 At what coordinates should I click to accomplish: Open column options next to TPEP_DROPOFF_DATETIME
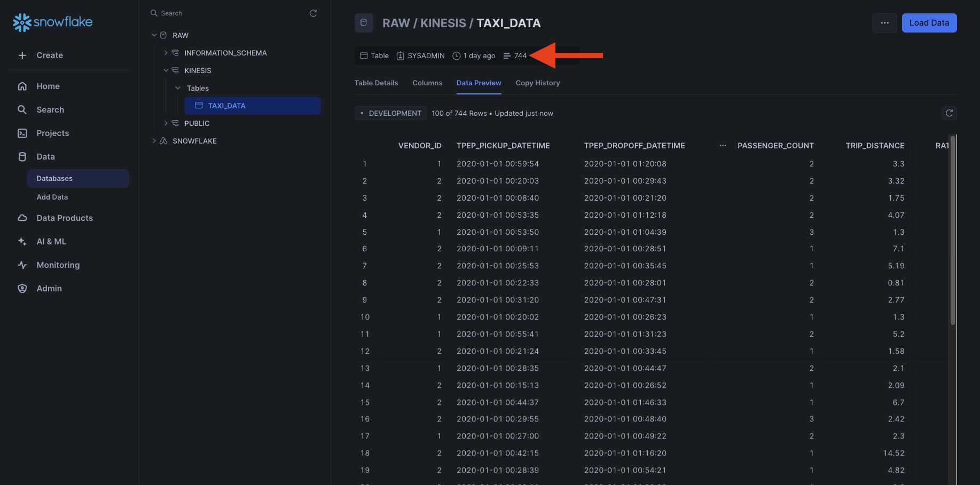[x=723, y=146]
